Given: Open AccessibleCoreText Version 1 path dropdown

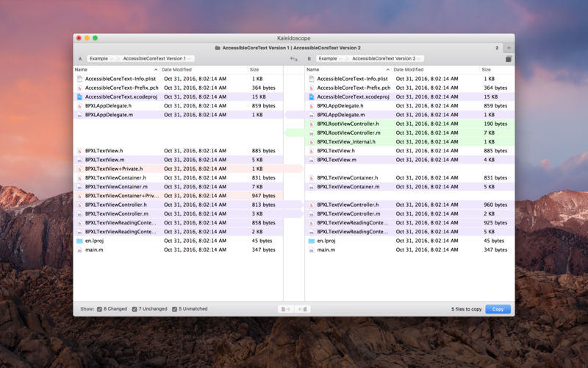Looking at the screenshot, I should tap(157, 59).
